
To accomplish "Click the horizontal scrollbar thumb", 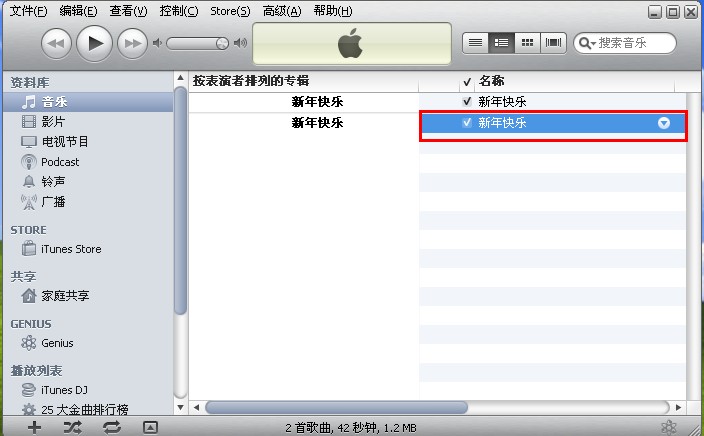I will pyautogui.click(x=336, y=408).
